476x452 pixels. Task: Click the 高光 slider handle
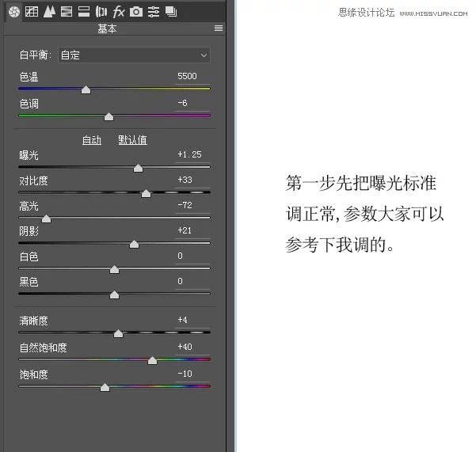[x=46, y=218]
